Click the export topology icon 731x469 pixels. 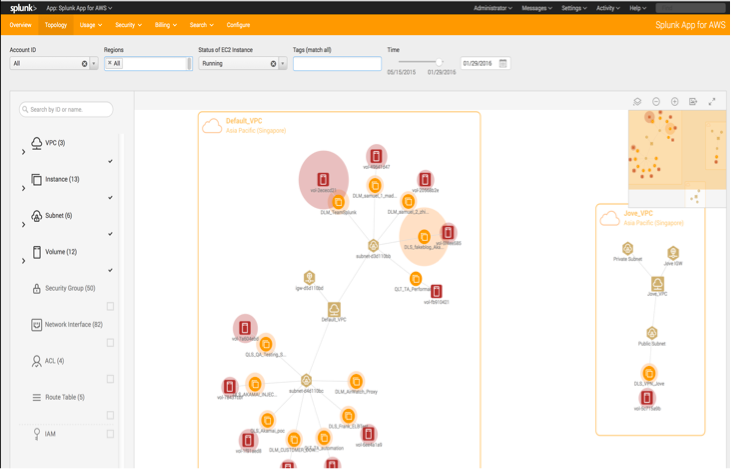(693, 102)
